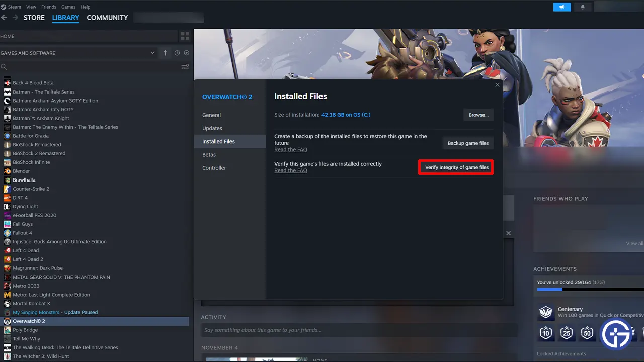Click the Counter-Strike 2 game icon
Viewport: 644px width, 362px height.
7,189
